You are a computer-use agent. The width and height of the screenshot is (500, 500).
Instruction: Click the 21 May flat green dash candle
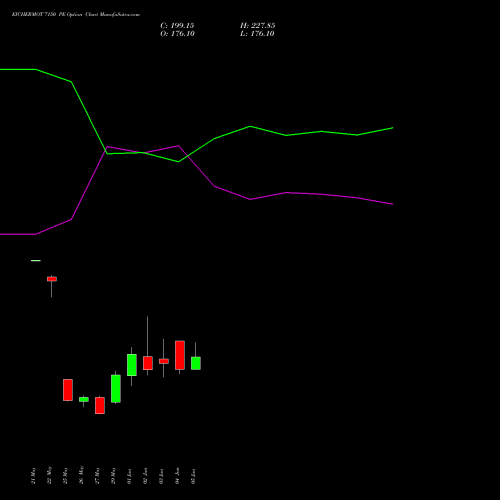[x=36, y=260]
